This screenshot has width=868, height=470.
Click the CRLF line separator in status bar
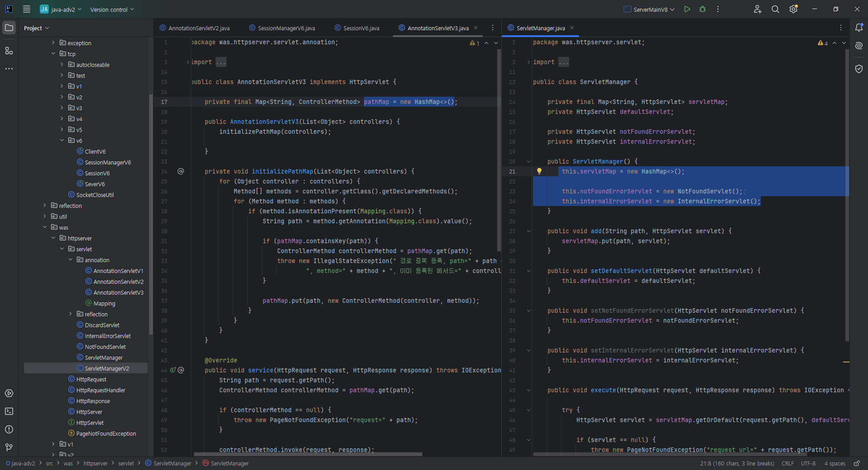(x=788, y=463)
